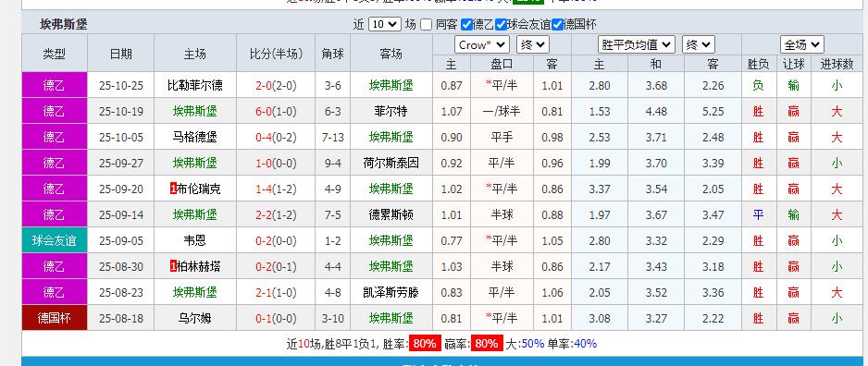Image resolution: width=868 pixels, height=366 pixels.
Task: Click score 1-4(1-2) at 布伦瑞克
Action: [x=276, y=189]
